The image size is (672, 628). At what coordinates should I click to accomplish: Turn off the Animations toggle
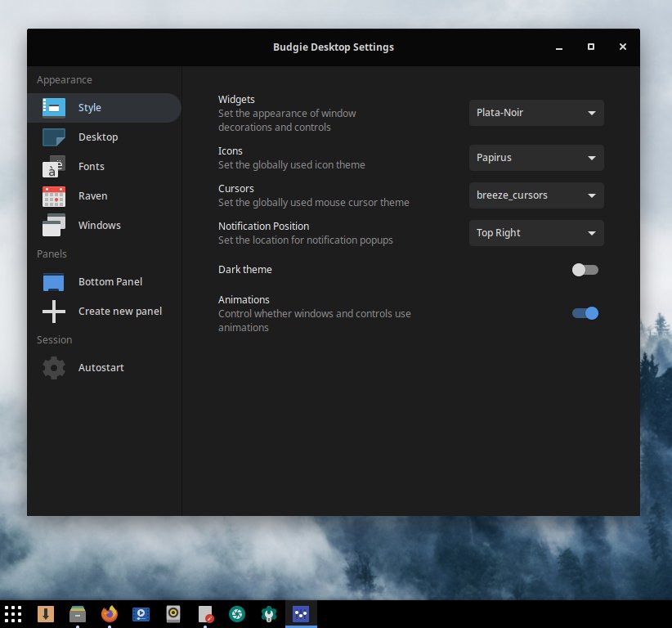coord(585,313)
